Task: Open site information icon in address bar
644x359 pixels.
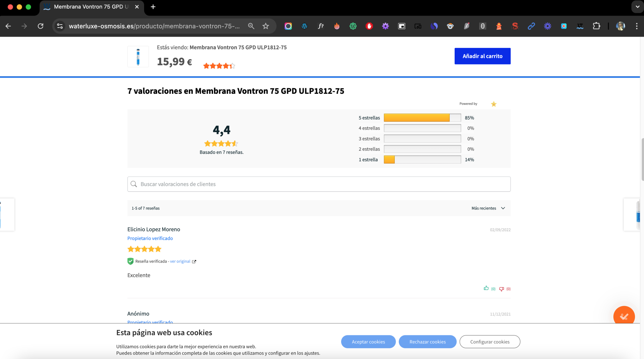Action: tap(60, 26)
